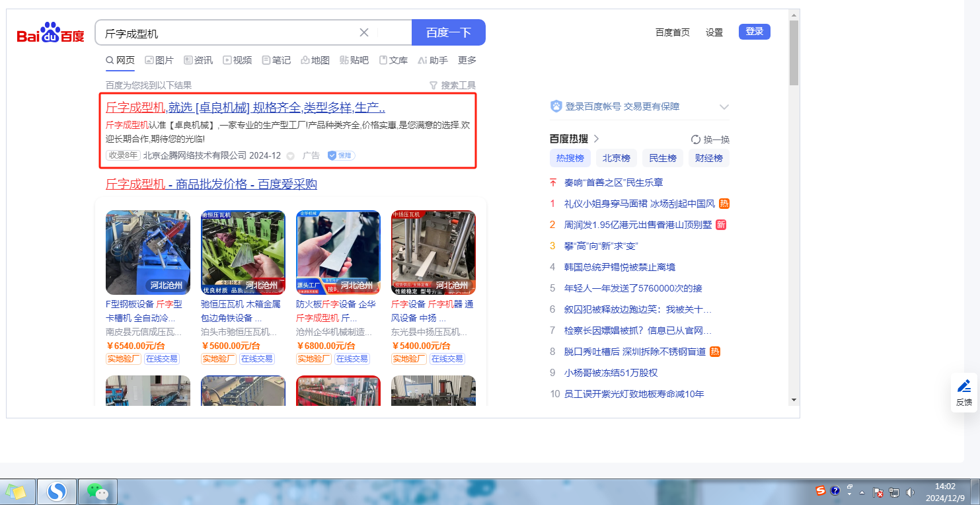This screenshot has width=980, height=505.
Task: Click the 热 badge beside 礼仪小姐身穿马面裙
Action: 724,204
